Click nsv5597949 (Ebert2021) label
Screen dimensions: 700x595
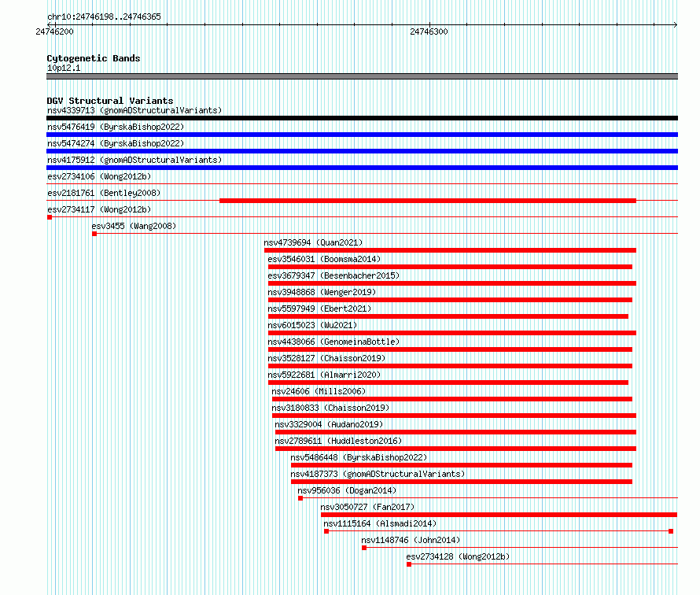click(x=319, y=309)
